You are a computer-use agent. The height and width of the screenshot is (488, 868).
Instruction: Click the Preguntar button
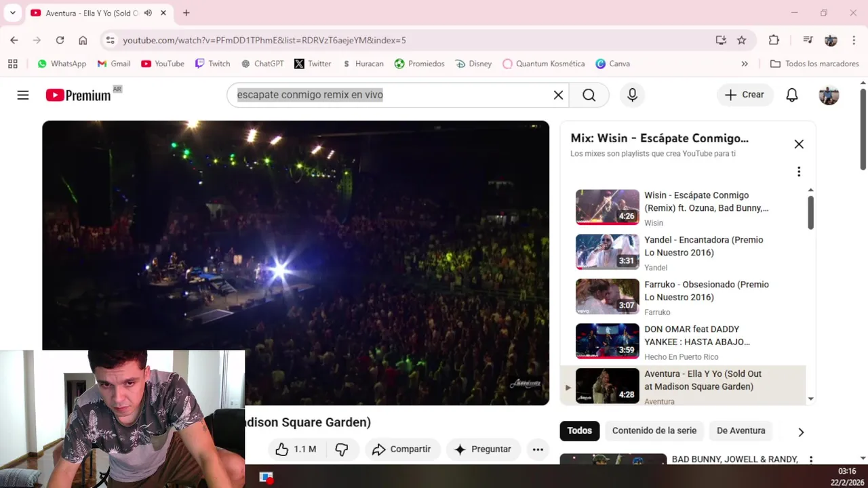(483, 449)
